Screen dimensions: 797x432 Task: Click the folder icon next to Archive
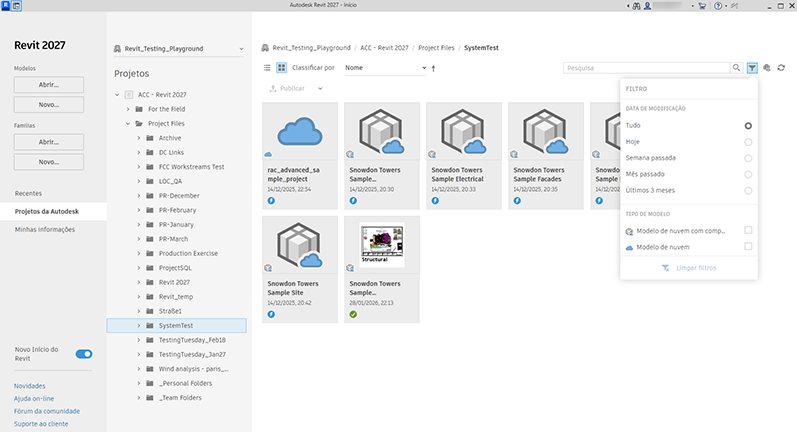pyautogui.click(x=150, y=138)
